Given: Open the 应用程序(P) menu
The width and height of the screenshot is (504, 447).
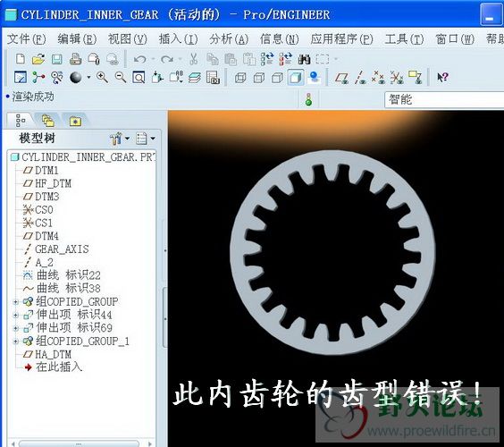Looking at the screenshot, I should pyautogui.click(x=341, y=39).
